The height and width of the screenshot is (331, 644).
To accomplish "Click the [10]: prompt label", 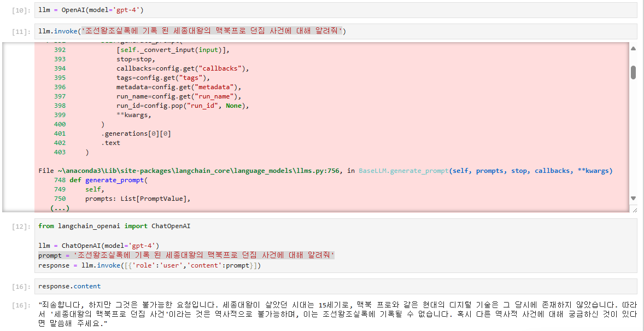I will pyautogui.click(x=21, y=10).
